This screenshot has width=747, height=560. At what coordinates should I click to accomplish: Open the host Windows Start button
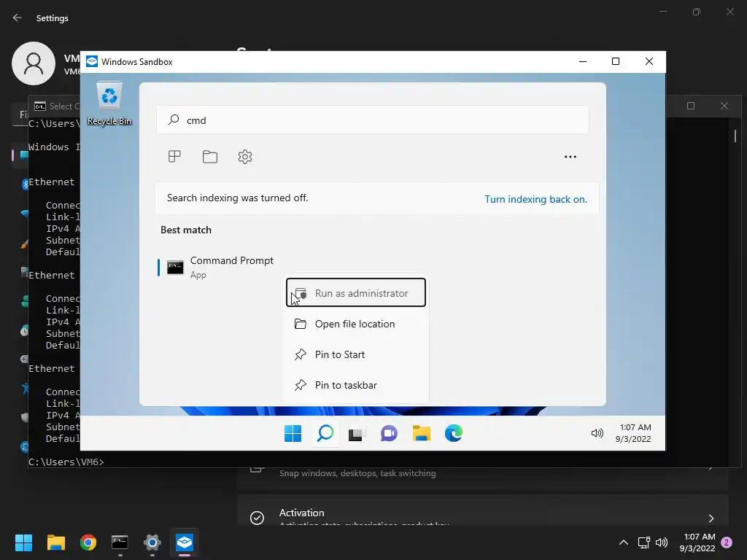coord(23,542)
